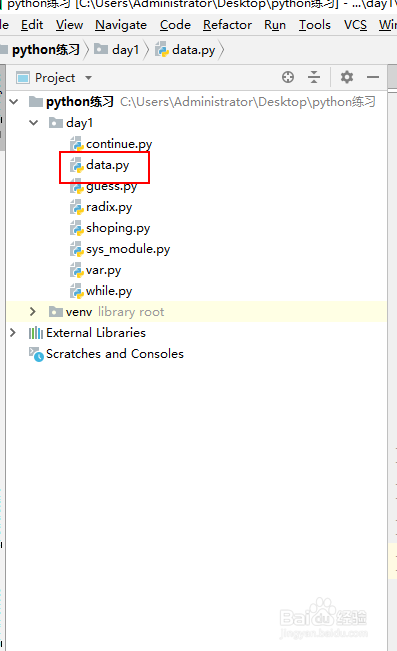397x651 pixels.
Task: Select var.py in project tree
Action: point(103,270)
